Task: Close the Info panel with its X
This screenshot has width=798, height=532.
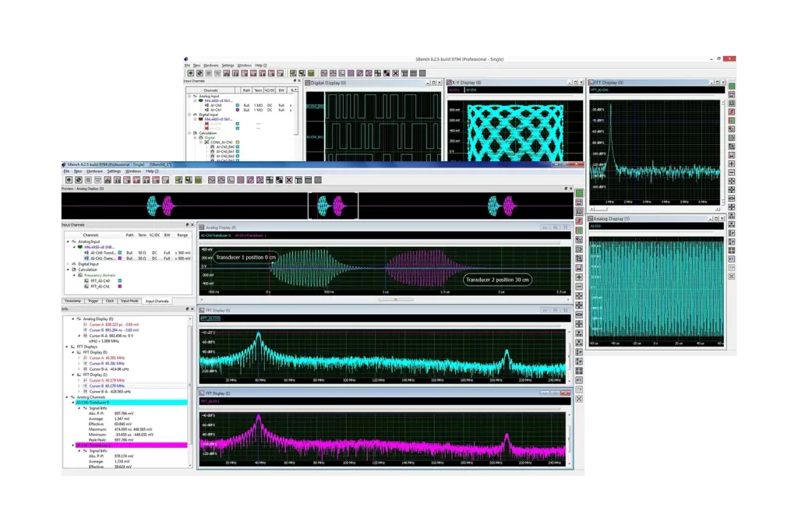Action: point(192,308)
